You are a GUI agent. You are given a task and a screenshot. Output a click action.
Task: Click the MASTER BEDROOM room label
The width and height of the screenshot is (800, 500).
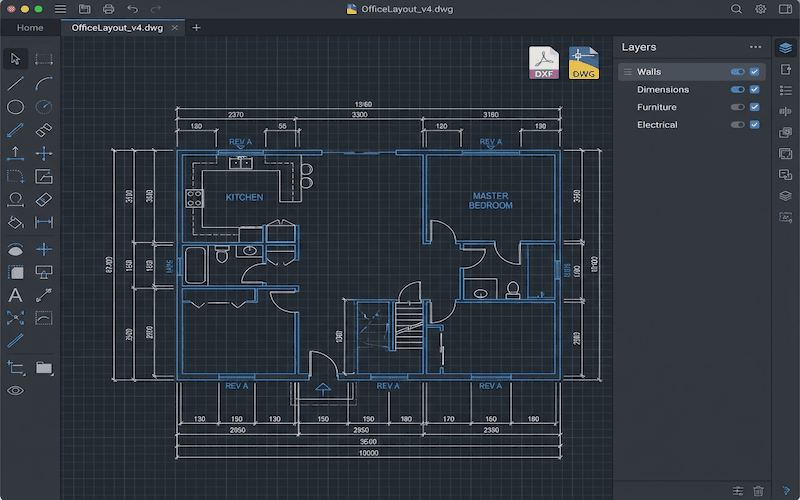490,201
